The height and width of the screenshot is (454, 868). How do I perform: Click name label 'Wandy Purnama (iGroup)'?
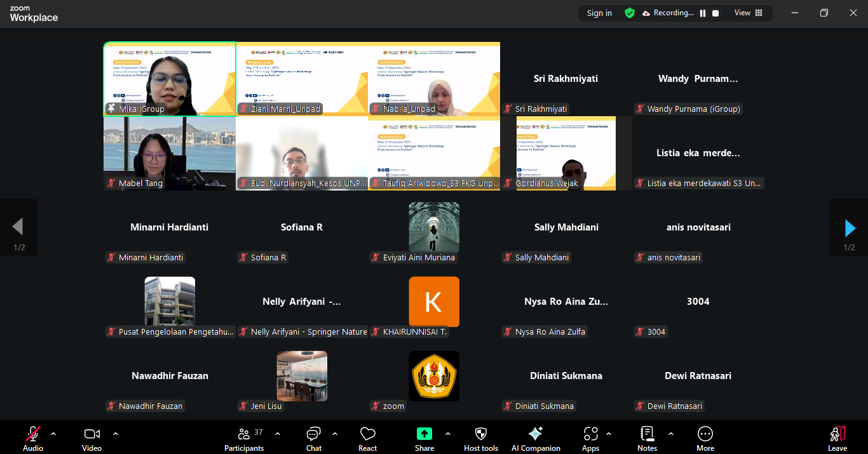(x=694, y=109)
